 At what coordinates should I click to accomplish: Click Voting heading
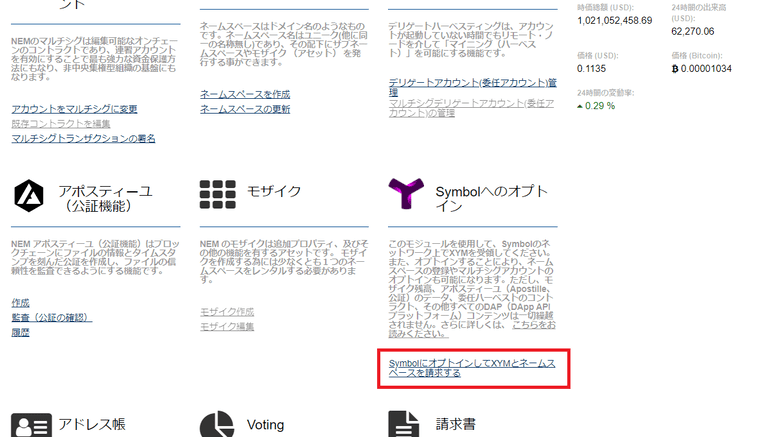coord(266,425)
